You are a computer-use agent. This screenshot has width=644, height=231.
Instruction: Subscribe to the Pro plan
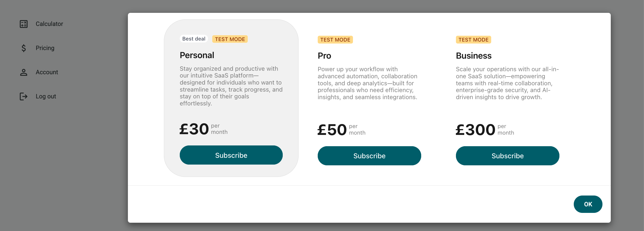(369, 156)
